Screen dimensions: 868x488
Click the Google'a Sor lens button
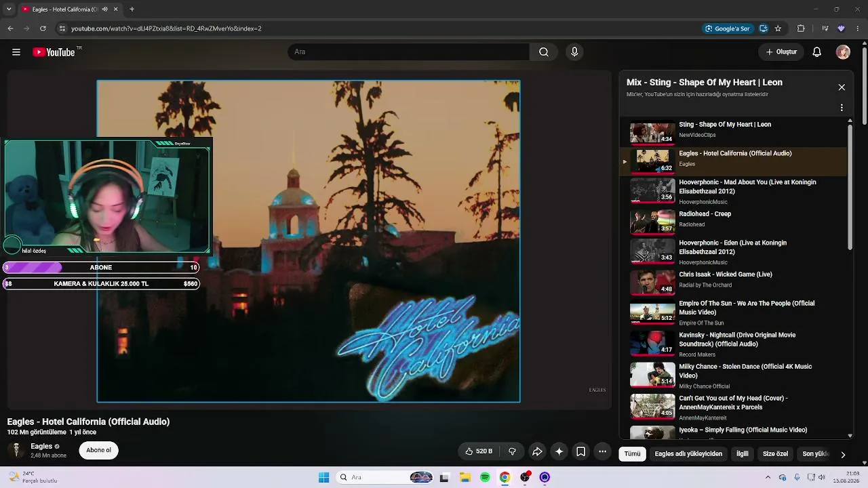point(728,28)
